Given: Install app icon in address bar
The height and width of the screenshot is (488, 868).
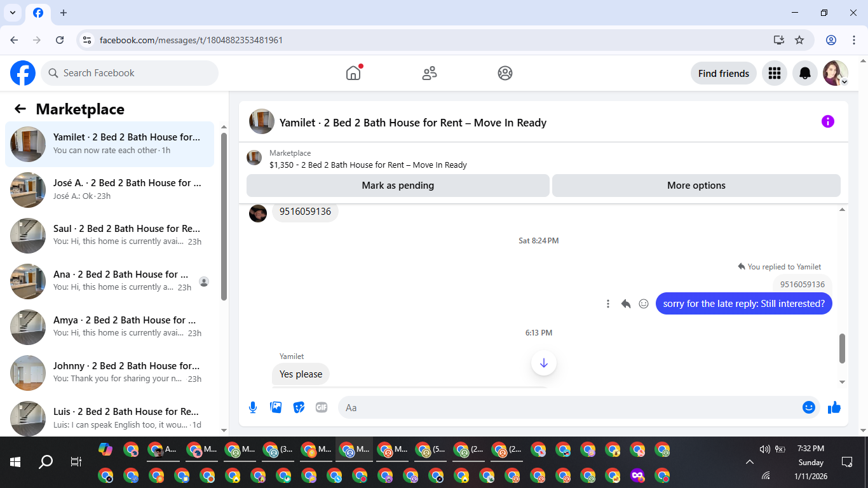Looking at the screenshot, I should (x=779, y=40).
